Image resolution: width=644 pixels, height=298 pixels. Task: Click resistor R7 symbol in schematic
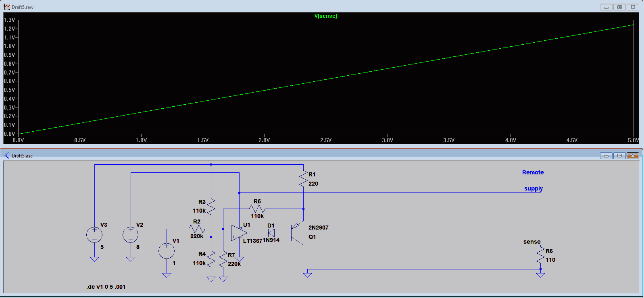click(223, 260)
